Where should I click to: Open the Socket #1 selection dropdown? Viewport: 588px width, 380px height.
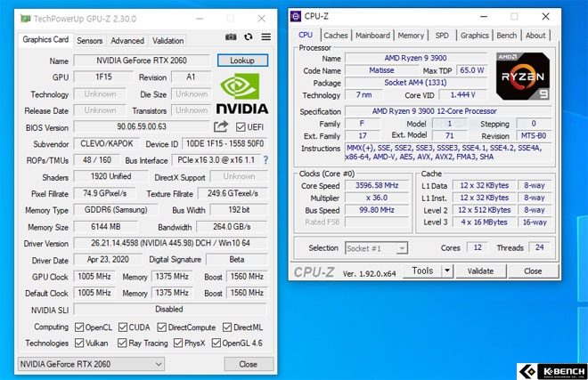click(376, 248)
